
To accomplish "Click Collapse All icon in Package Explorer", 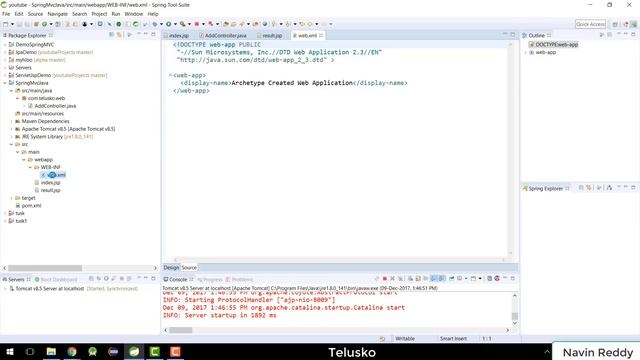I will pyautogui.click(x=111, y=35).
